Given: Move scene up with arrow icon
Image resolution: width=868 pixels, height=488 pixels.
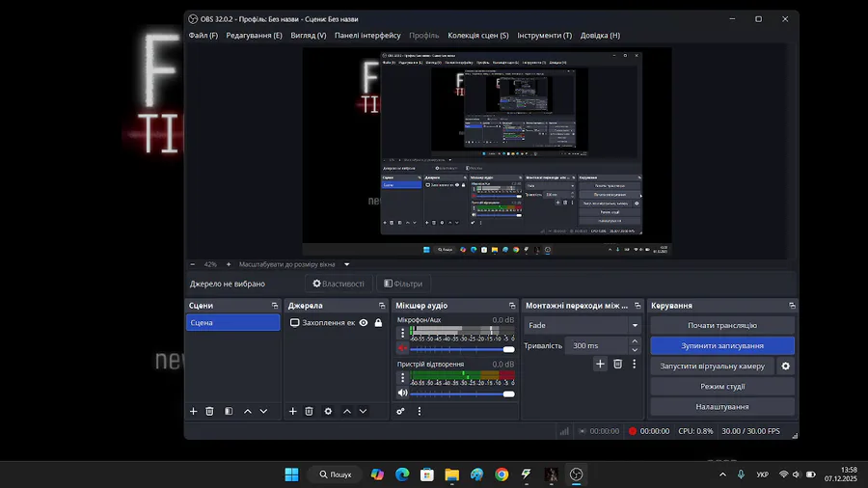Looking at the screenshot, I should [x=248, y=411].
